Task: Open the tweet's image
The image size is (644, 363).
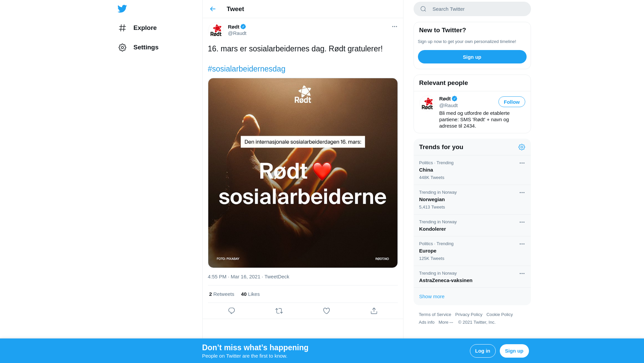Action: pos(303,173)
